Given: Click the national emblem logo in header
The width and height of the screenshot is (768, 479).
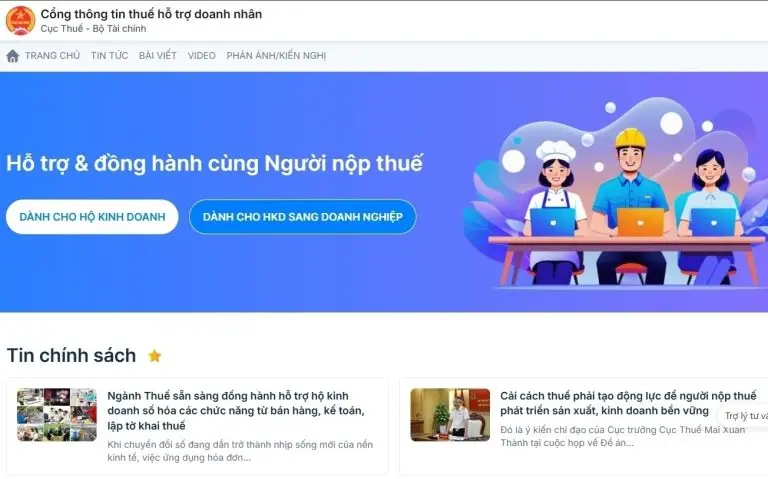Looking at the screenshot, I should (x=20, y=21).
